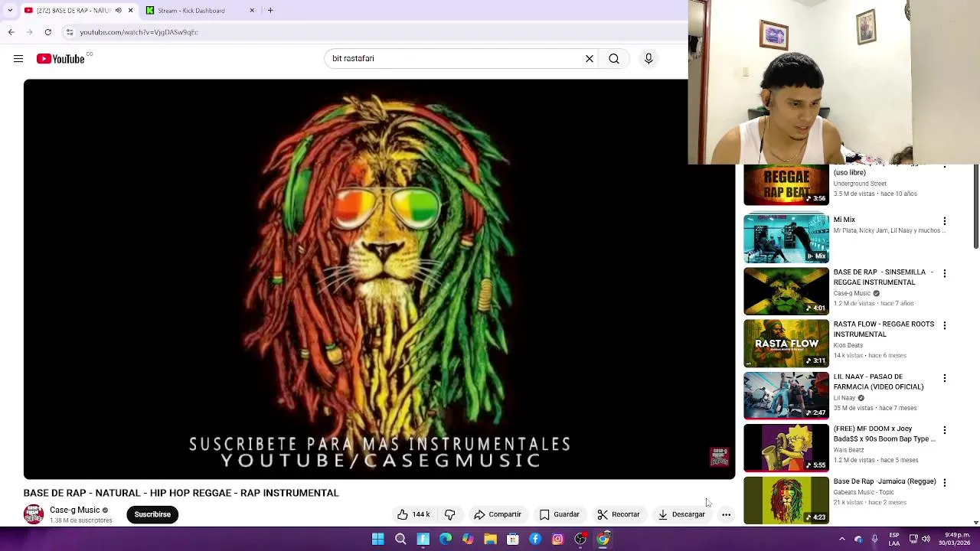Open Facebook from taskbar
This screenshot has height=551, width=980.
tap(535, 540)
